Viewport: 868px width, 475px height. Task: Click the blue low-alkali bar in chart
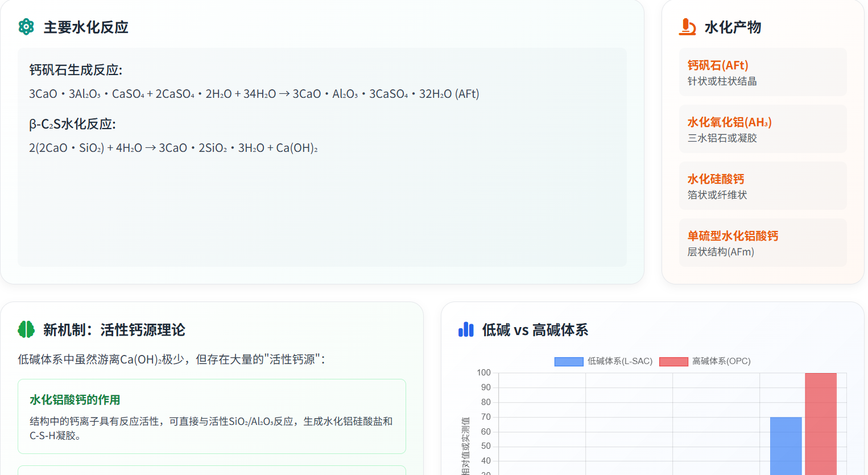tap(786, 447)
